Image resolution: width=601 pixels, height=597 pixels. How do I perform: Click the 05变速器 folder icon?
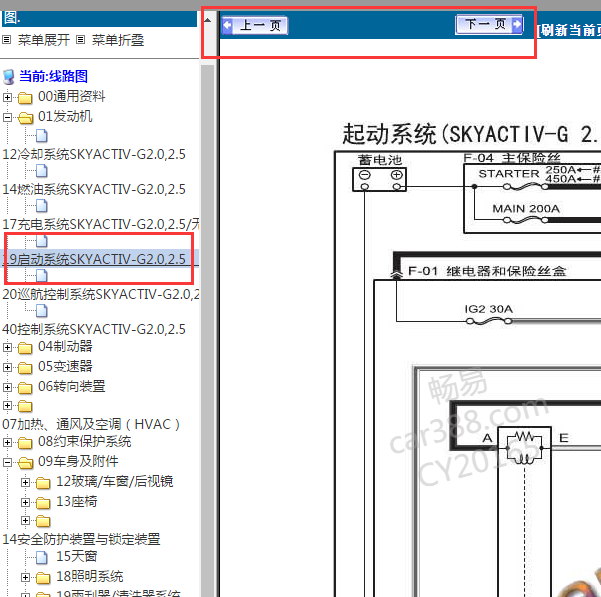pyautogui.click(x=25, y=368)
